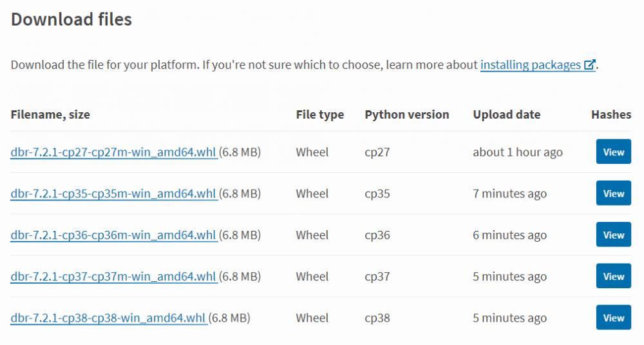The height and width of the screenshot is (345, 644).
Task: Download the cp36 wheel file link
Action: [113, 235]
